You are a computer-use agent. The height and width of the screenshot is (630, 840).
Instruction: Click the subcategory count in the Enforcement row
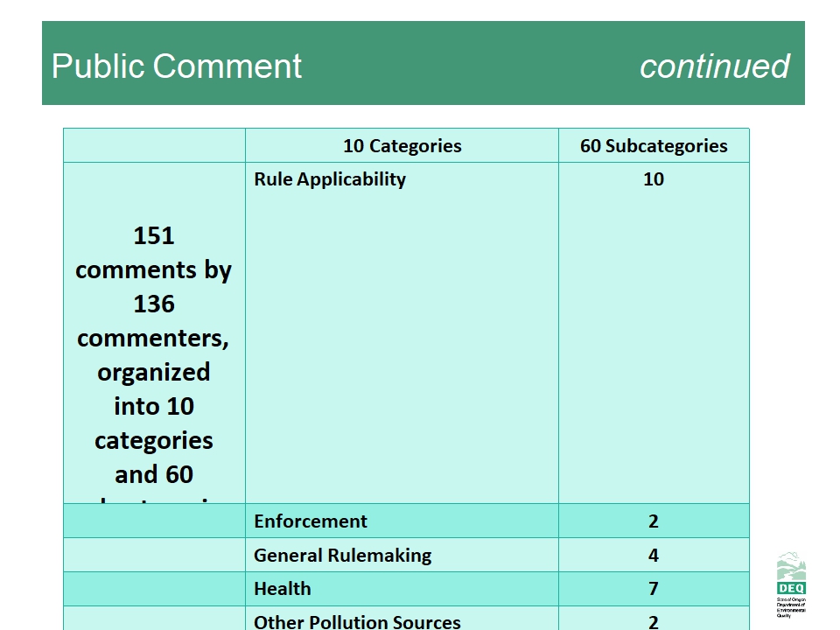pyautogui.click(x=654, y=521)
